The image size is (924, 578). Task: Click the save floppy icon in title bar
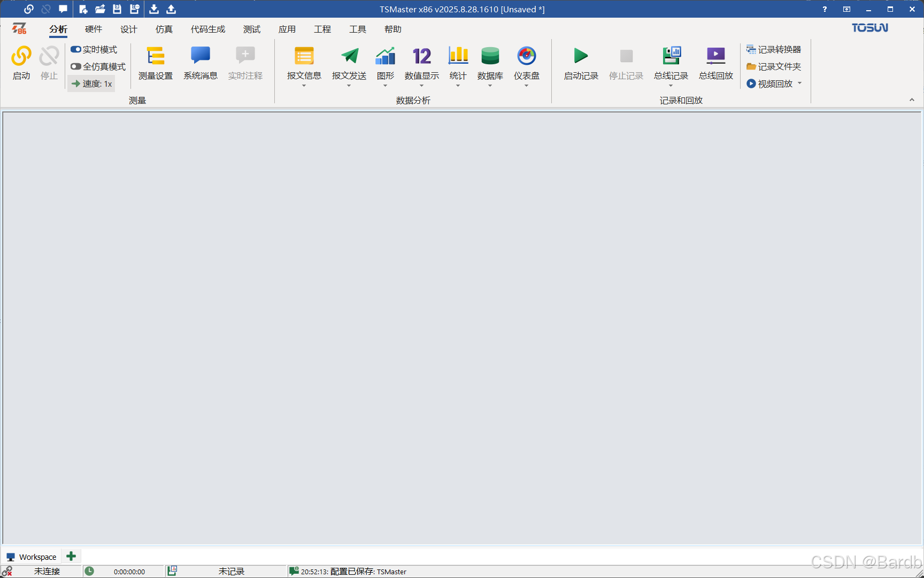pyautogui.click(x=117, y=9)
